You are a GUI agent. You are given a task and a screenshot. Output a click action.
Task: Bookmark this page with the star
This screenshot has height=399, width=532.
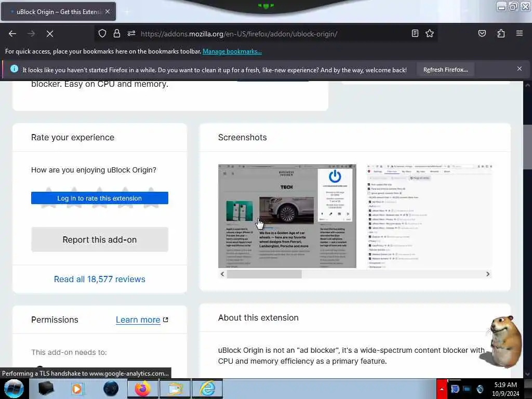430,33
